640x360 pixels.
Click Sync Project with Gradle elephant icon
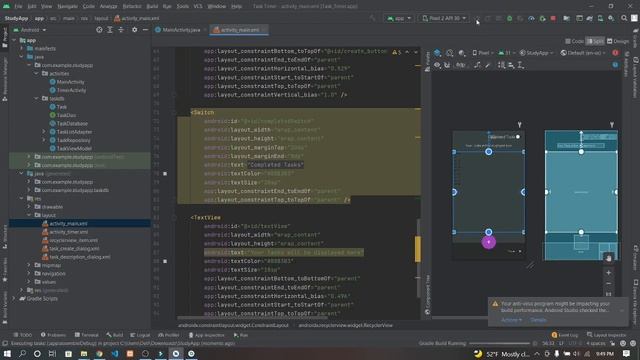[x=589, y=18]
